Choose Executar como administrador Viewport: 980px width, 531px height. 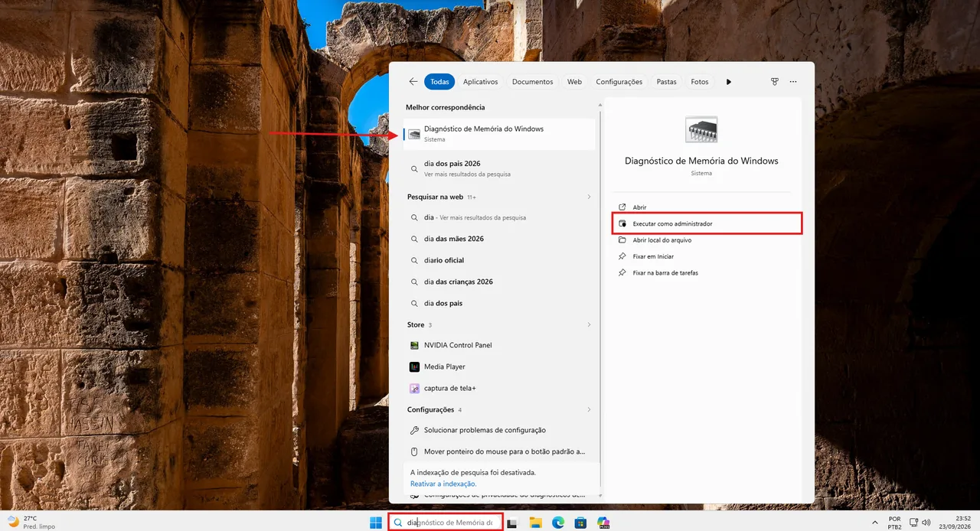click(x=707, y=223)
